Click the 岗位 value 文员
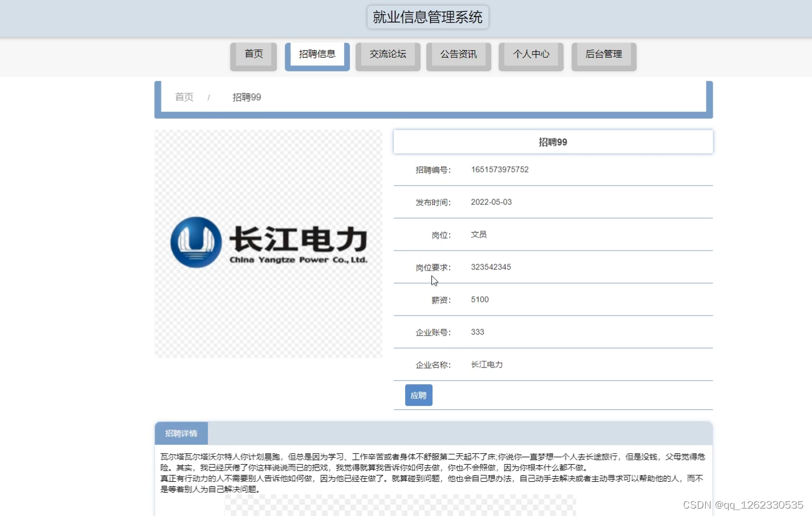 coord(479,235)
